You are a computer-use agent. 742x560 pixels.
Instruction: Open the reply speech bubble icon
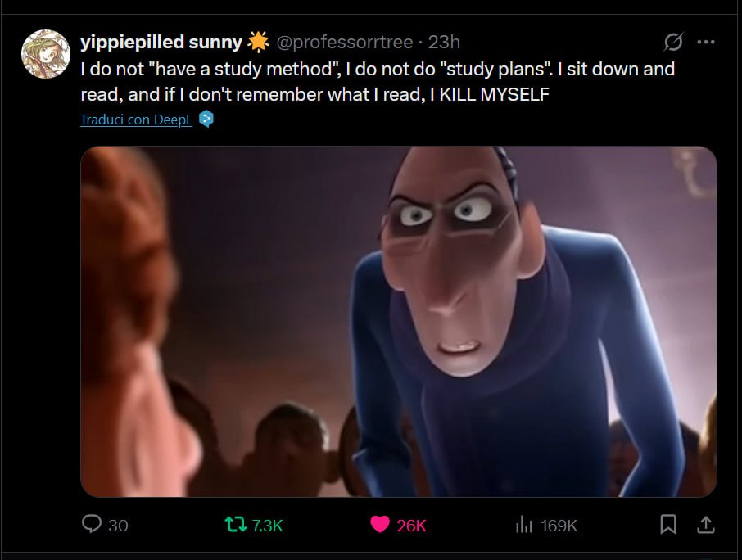click(x=92, y=525)
